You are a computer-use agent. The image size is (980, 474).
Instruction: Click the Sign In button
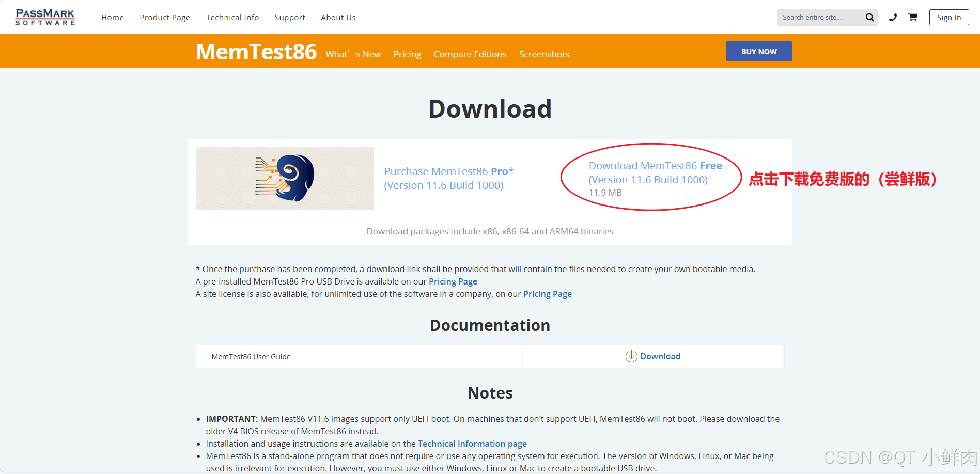(x=949, y=18)
